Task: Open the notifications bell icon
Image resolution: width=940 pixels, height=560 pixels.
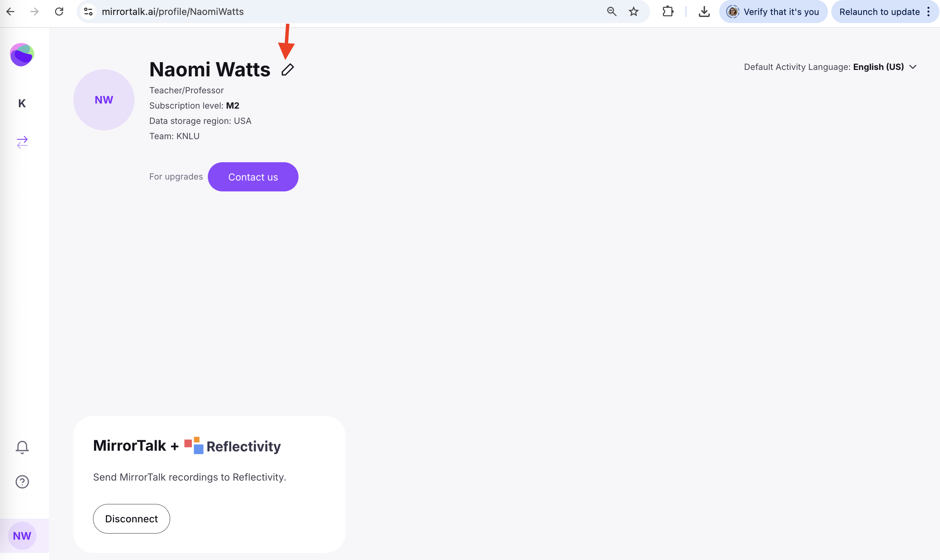Action: 22,447
